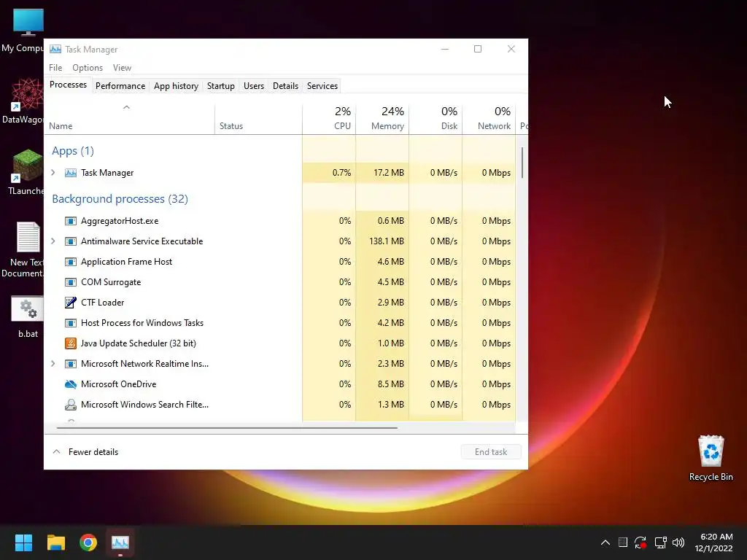This screenshot has height=560, width=747.
Task: Open the Options menu
Action: click(88, 68)
